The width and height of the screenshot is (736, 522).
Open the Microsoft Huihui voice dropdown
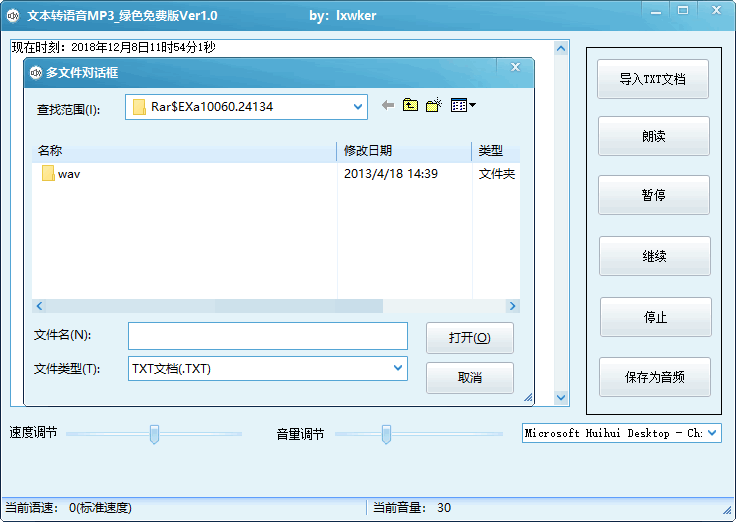[712, 433]
